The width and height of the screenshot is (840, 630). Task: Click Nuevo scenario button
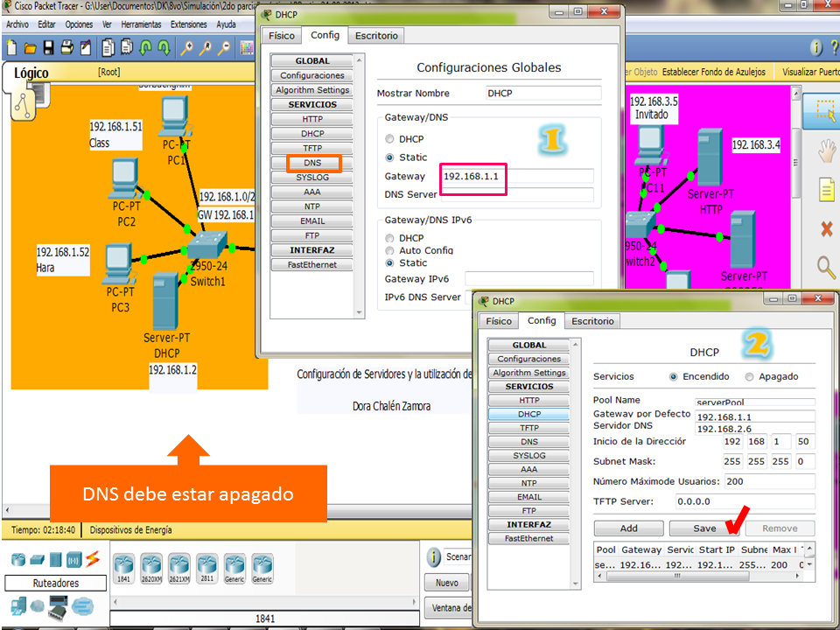pos(447,583)
